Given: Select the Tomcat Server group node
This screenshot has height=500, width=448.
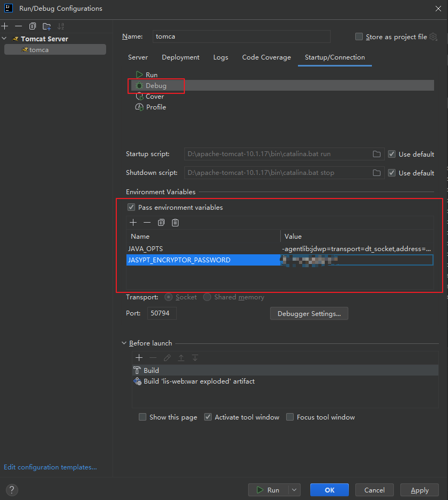Looking at the screenshot, I should coord(44,39).
